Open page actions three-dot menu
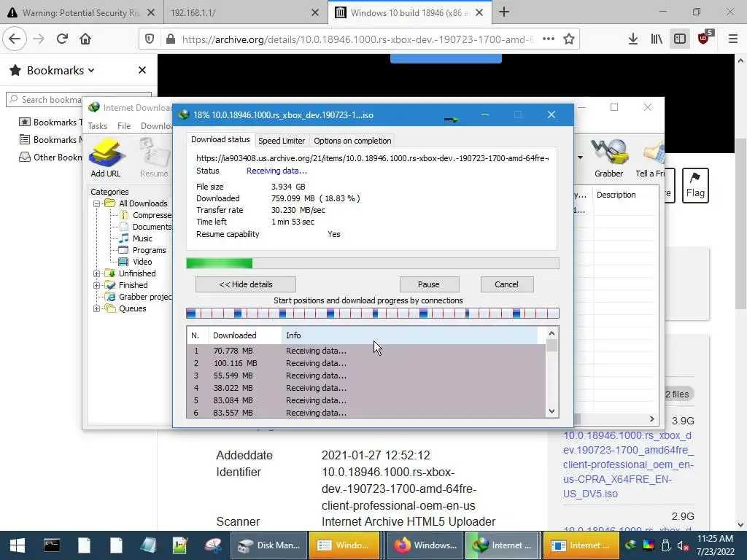Viewport: 747px width, 560px height. pos(549,39)
